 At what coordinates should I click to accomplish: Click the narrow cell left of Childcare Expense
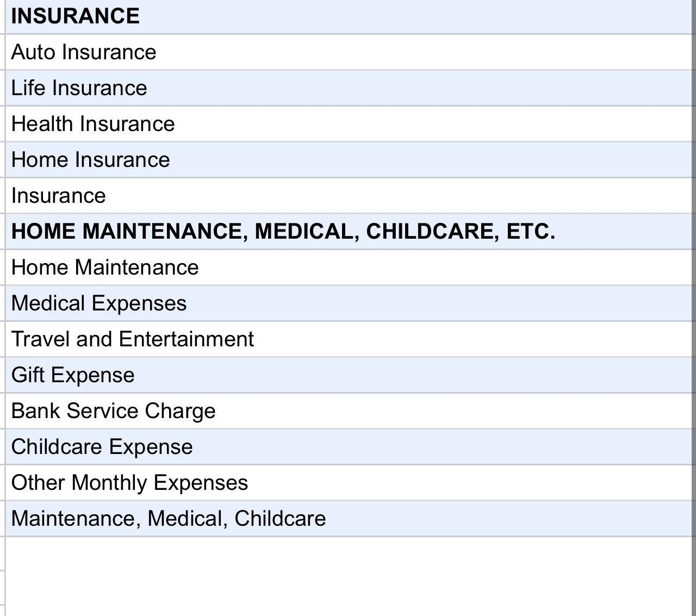coord(2,447)
